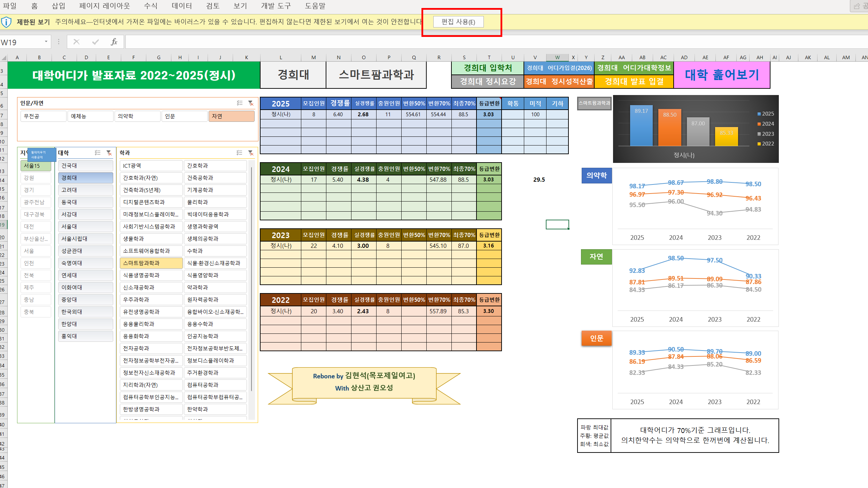
Task: Click the 대학 훑어보기 button
Action: coord(721,75)
